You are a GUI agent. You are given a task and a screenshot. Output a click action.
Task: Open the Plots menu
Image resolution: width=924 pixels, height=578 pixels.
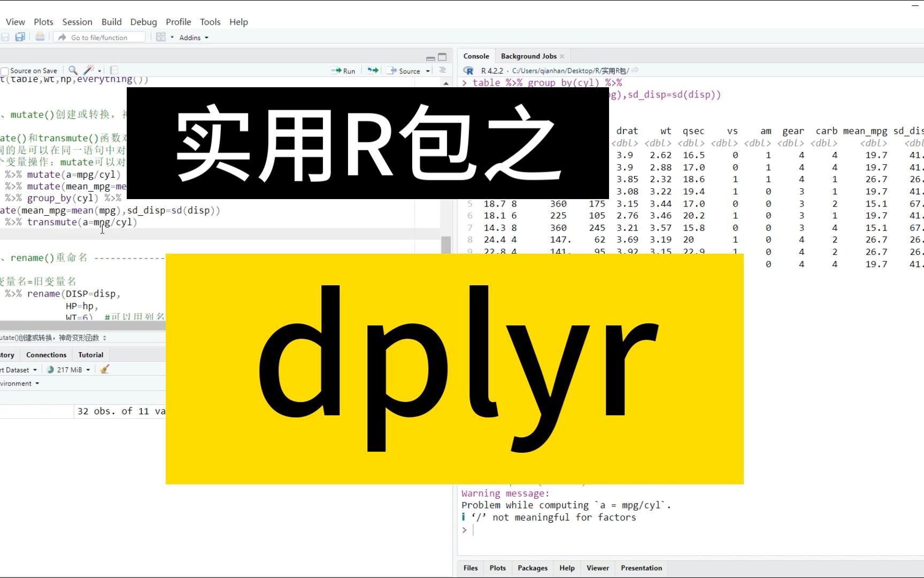[x=43, y=22]
